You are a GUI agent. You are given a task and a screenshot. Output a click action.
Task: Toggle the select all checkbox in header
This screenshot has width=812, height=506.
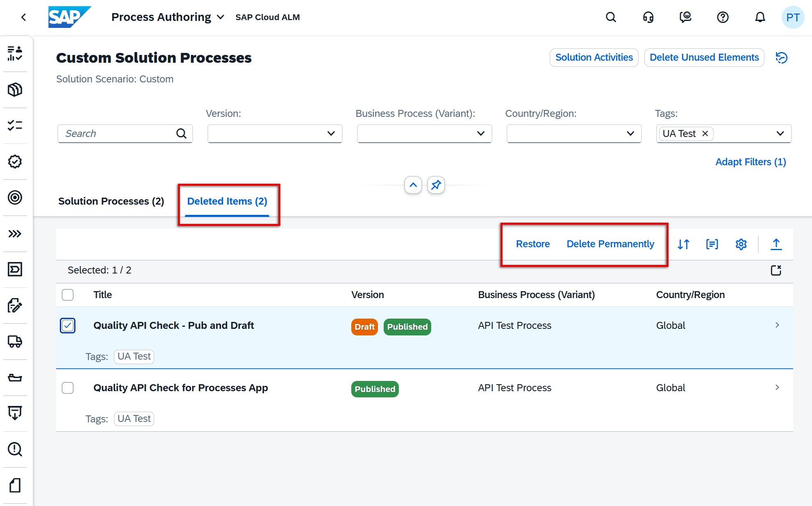coord(68,295)
